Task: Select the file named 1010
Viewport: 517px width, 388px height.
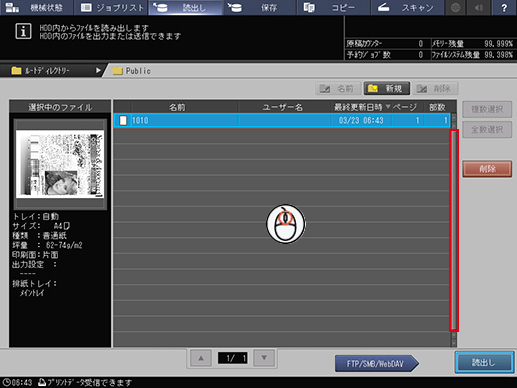Action: coord(282,120)
